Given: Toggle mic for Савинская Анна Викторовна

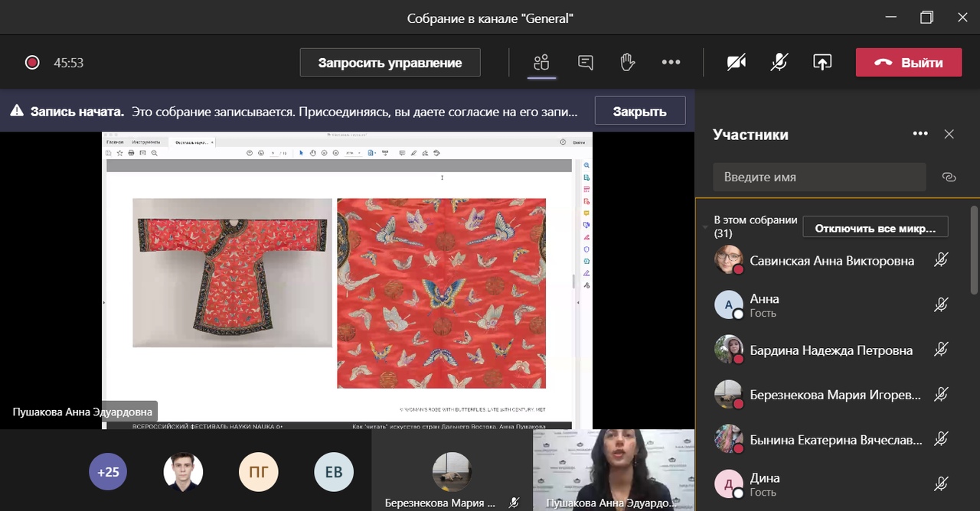Looking at the screenshot, I should [x=941, y=261].
